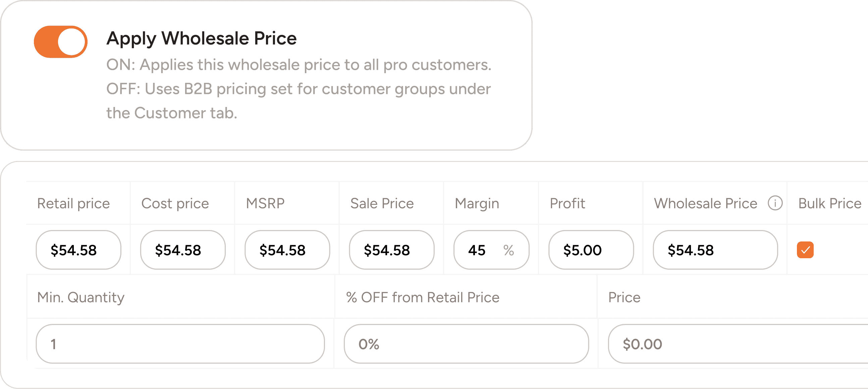Click the Retail price column header

coord(73,204)
